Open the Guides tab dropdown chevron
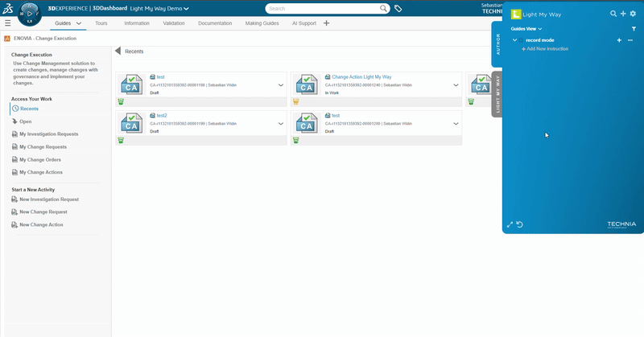The height and width of the screenshot is (337, 644). [79, 23]
